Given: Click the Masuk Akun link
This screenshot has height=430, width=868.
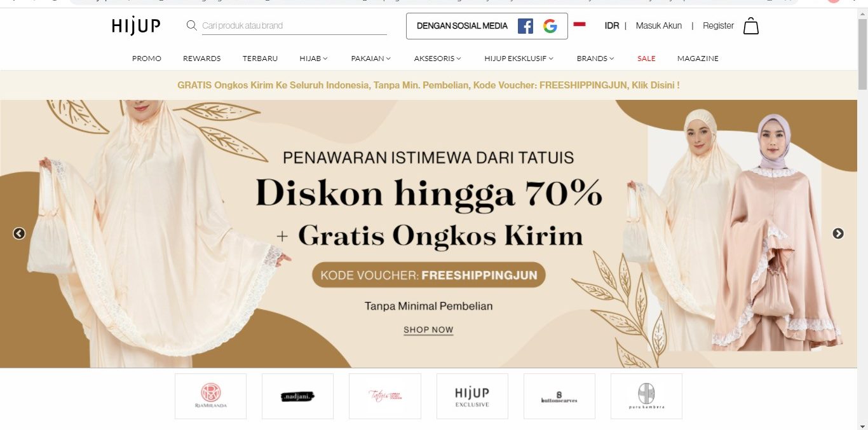Looking at the screenshot, I should coord(659,25).
